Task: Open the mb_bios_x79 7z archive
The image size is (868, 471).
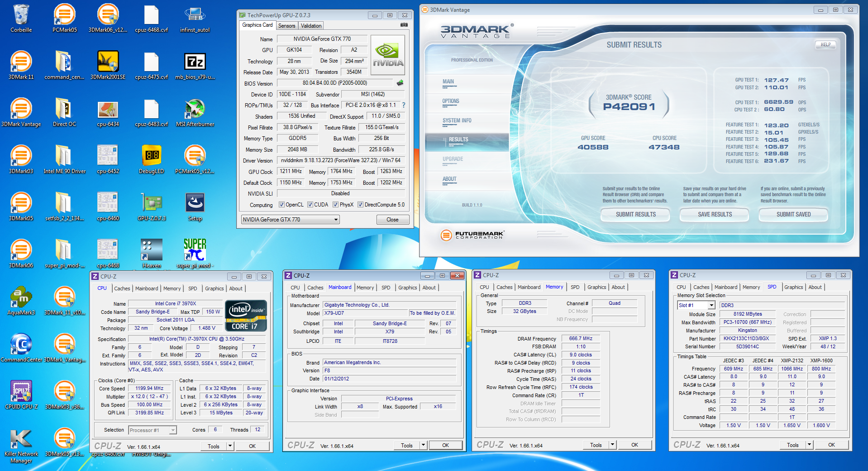Action: [x=195, y=65]
